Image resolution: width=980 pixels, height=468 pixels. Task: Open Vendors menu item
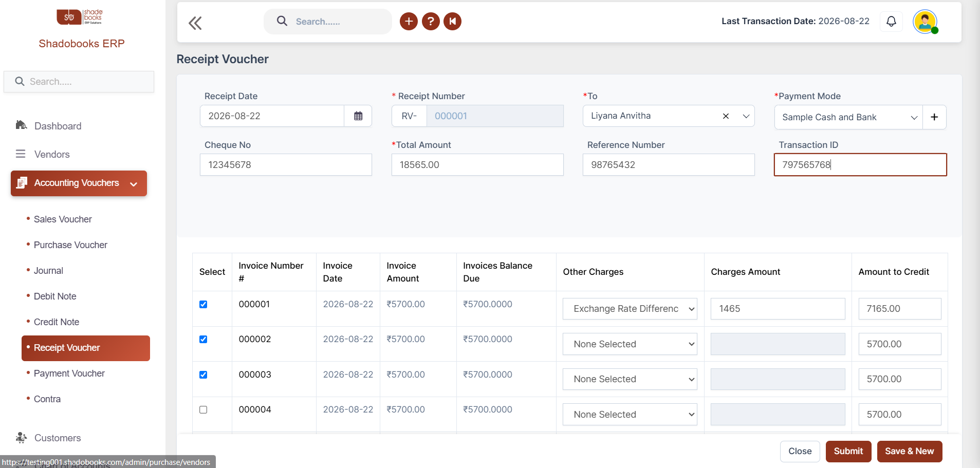[52, 154]
